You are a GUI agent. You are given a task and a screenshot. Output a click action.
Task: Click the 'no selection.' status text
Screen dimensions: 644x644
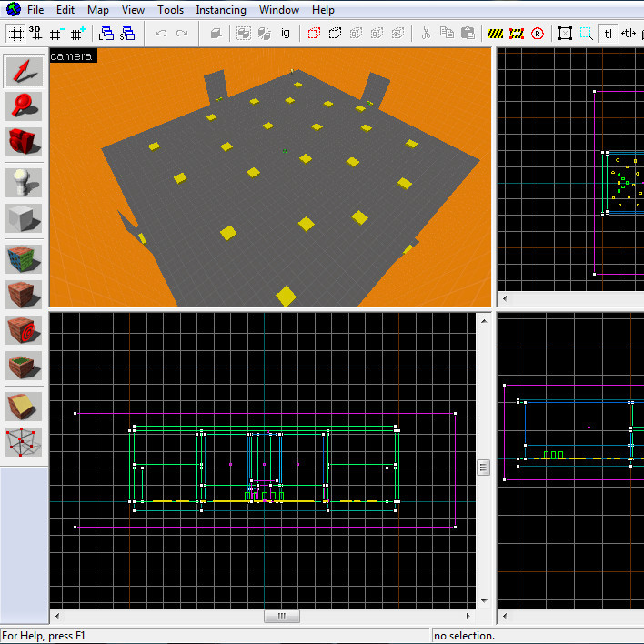(464, 636)
